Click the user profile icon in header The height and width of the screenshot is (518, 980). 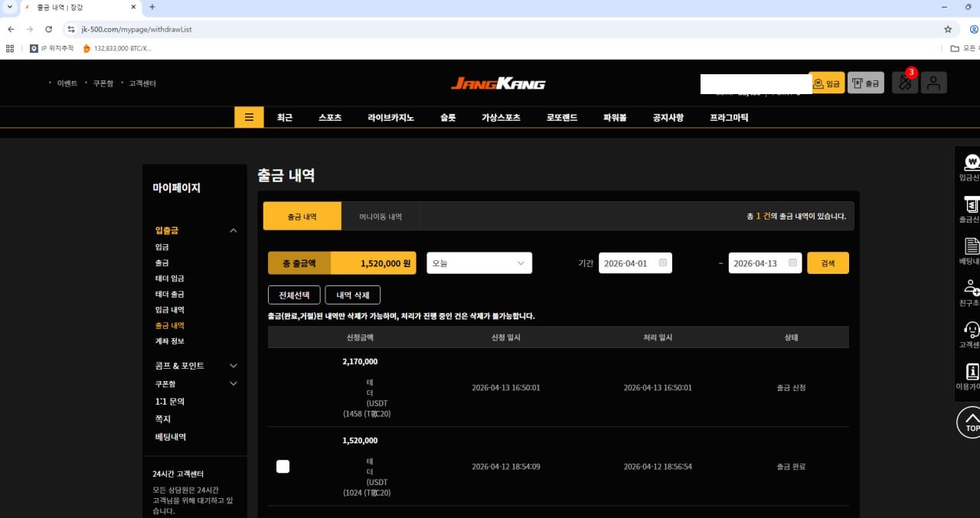click(x=933, y=83)
